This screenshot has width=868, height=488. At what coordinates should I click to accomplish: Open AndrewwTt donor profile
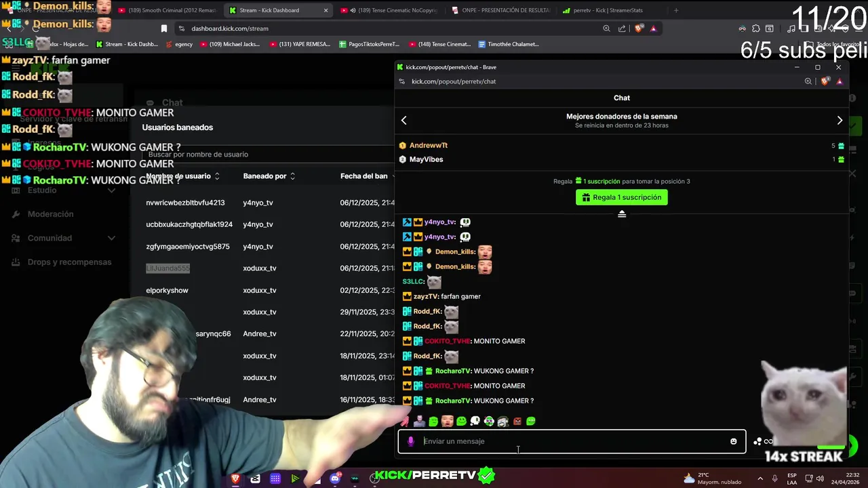coord(429,146)
